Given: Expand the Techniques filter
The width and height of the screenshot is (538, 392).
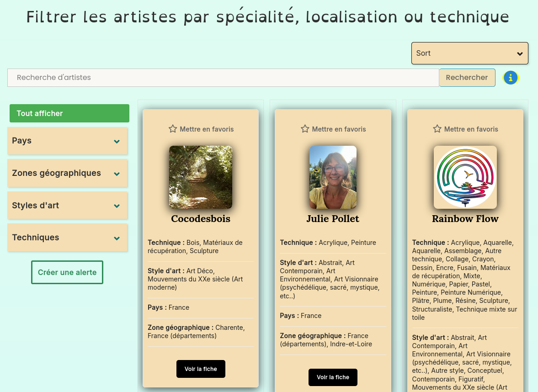Looking at the screenshot, I should click(67, 238).
